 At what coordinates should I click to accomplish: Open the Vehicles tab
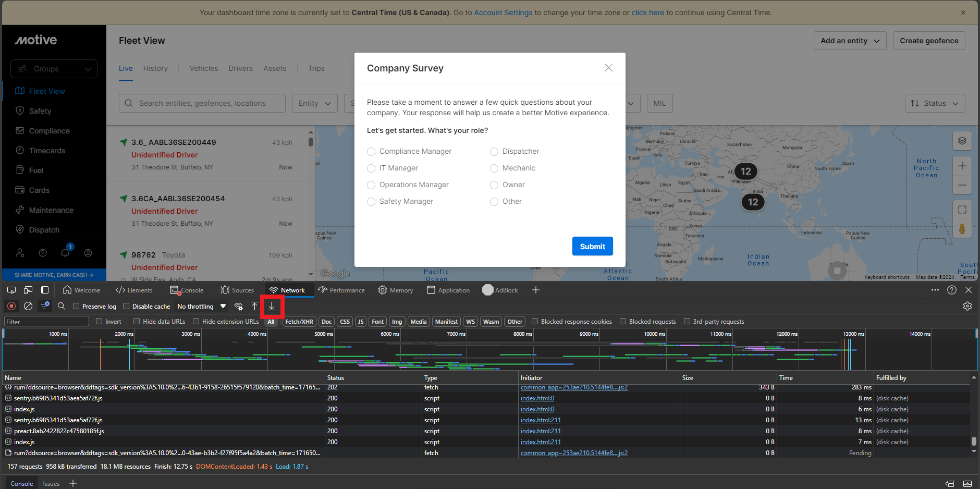tap(204, 68)
